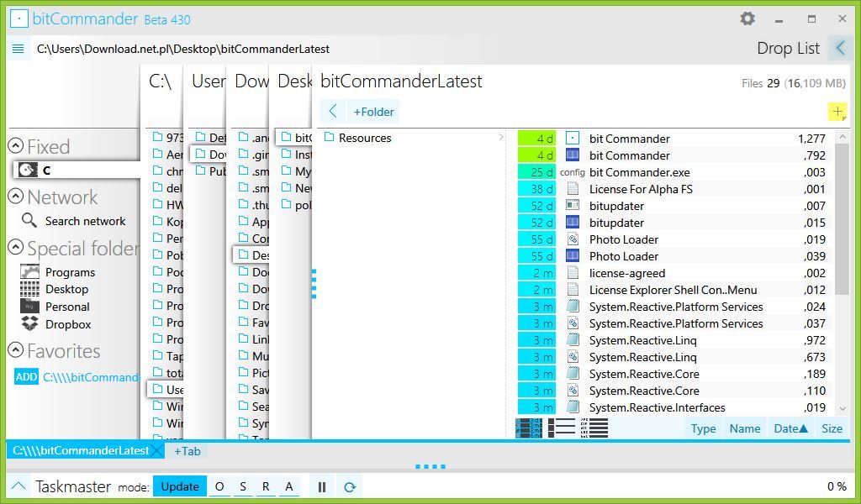
Task: Select the C drive icon
Action: 28,170
